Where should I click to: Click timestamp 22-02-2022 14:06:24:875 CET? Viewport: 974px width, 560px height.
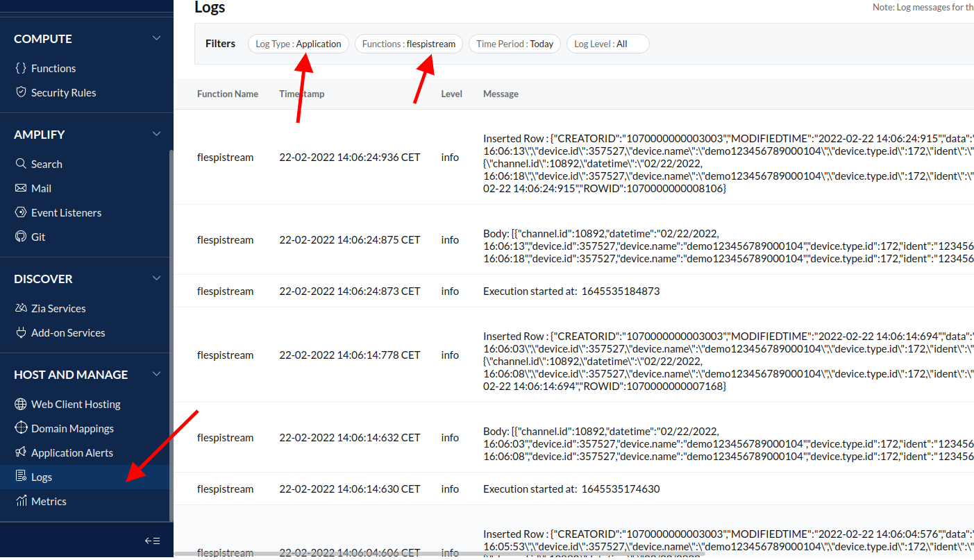(350, 239)
